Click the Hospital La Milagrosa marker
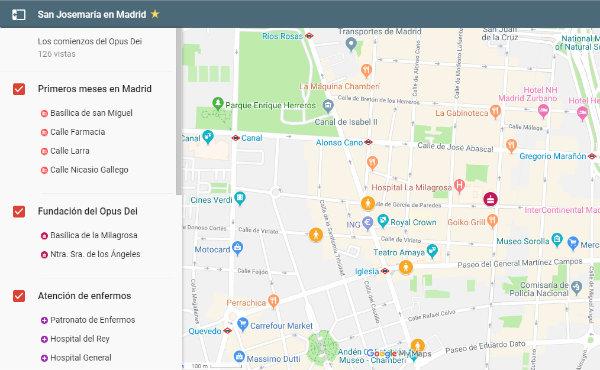Viewport: 600px width, 370px height. coord(459,186)
